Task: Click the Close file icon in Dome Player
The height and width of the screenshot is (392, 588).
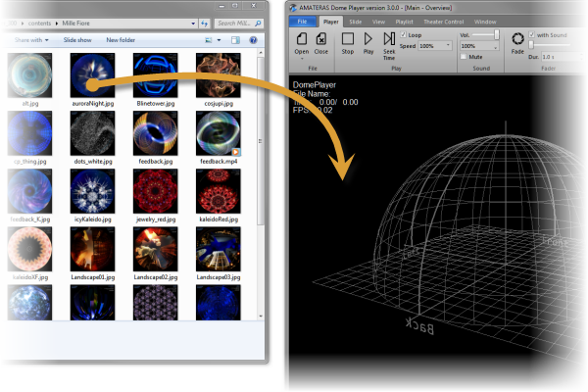Action: (321, 39)
